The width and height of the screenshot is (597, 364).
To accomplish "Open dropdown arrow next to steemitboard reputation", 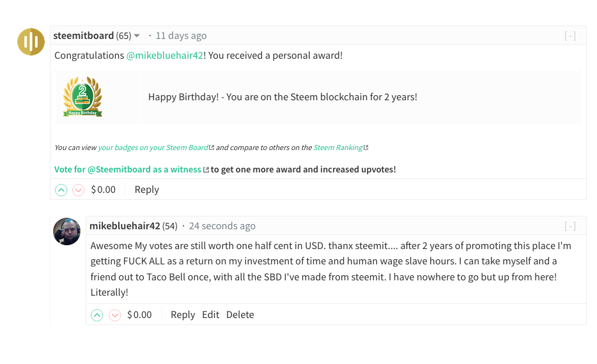I will pos(137,36).
